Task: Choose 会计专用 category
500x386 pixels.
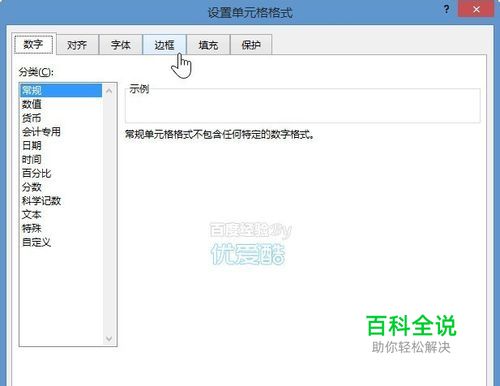Action: pos(61,132)
